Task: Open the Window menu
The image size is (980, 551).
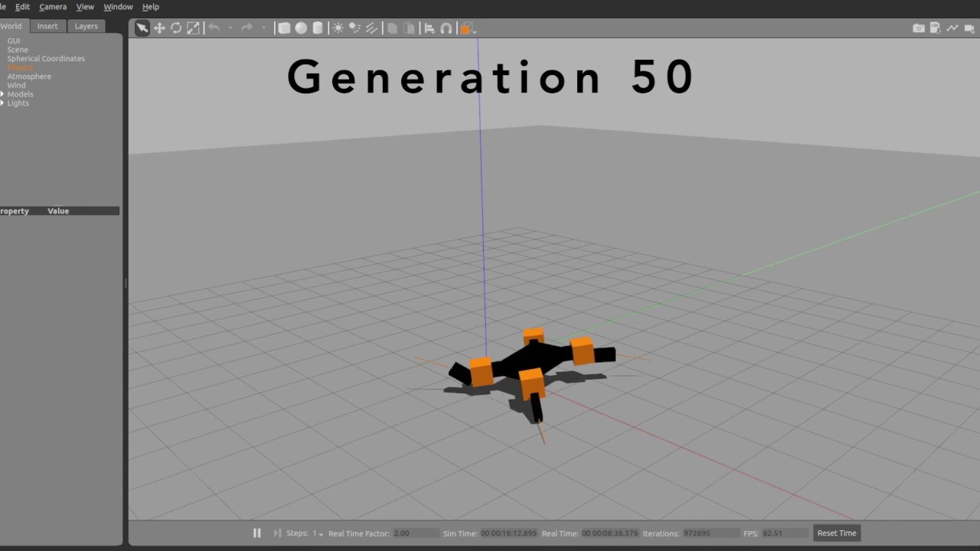Action: point(118,7)
